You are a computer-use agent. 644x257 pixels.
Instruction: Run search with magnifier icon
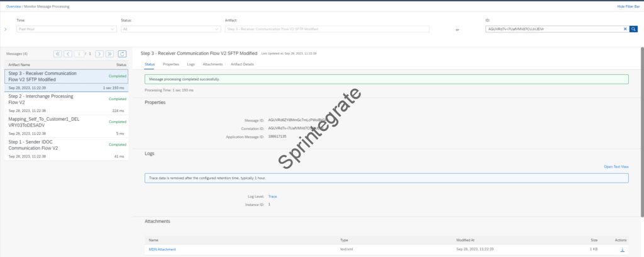pos(634,29)
